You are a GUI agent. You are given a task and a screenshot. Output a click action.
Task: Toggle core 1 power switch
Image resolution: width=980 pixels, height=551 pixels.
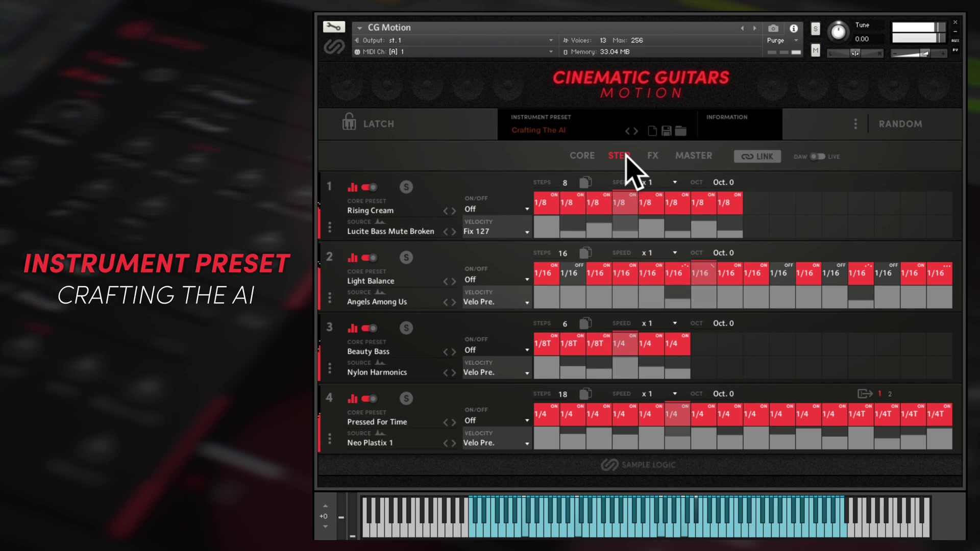369,187
